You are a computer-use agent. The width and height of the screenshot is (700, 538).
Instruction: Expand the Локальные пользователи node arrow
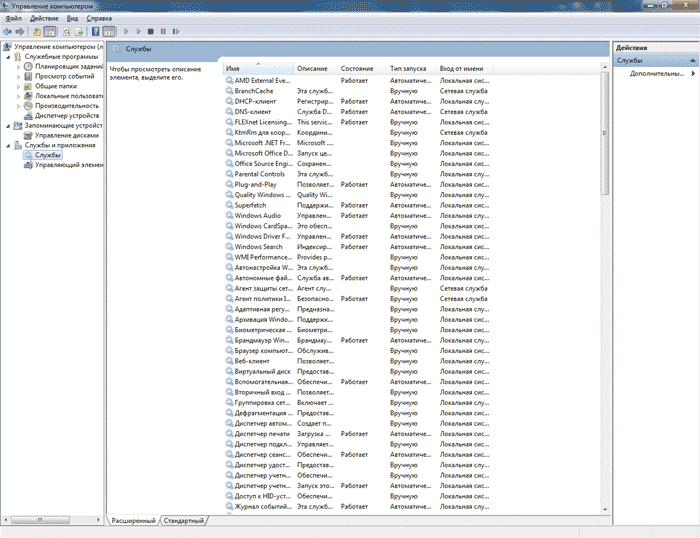[x=18, y=96]
